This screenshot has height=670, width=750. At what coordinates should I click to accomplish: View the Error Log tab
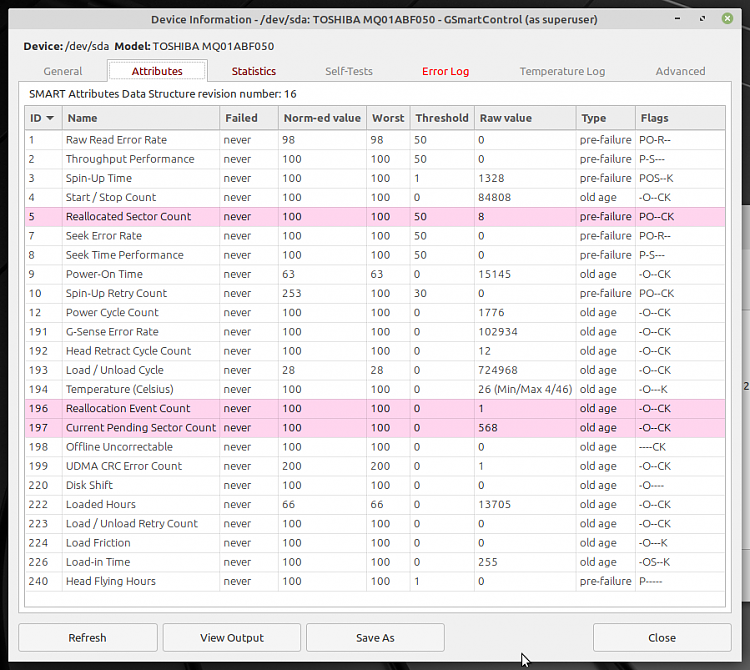[445, 71]
